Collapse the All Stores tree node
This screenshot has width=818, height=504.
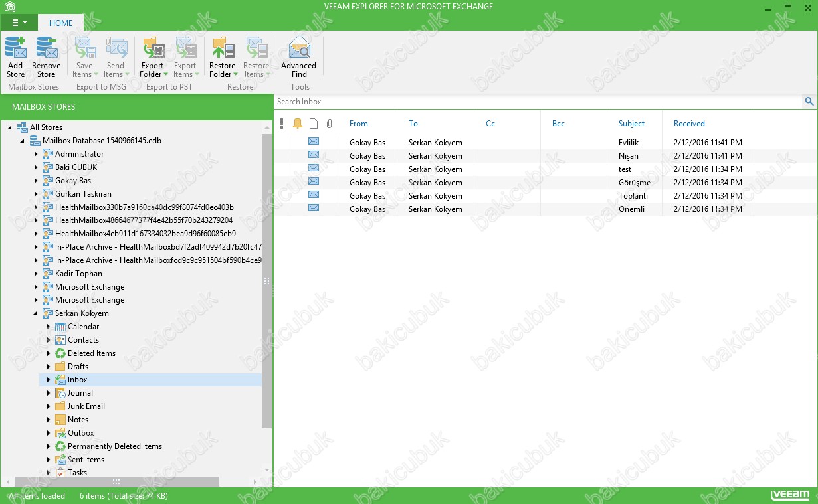pos(10,127)
